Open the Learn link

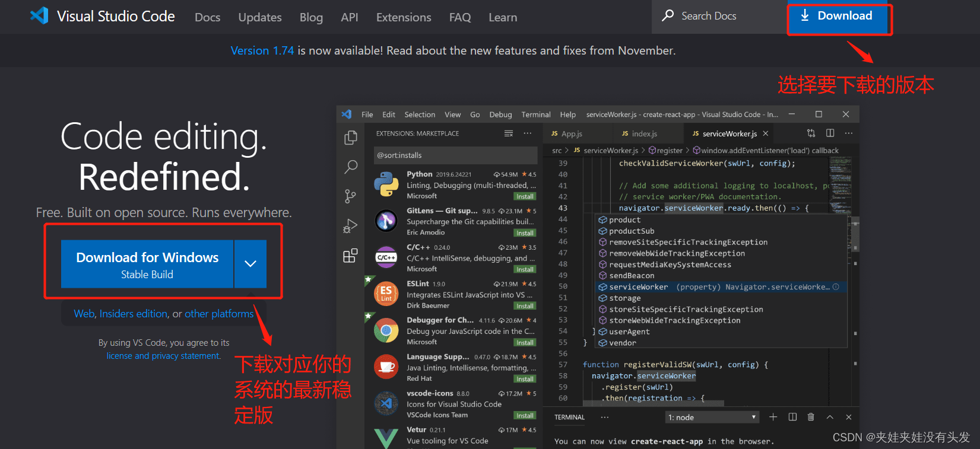503,17
